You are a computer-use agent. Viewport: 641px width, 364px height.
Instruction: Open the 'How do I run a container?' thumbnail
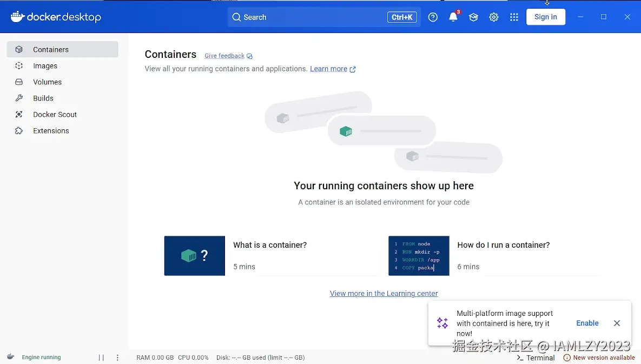tap(419, 256)
